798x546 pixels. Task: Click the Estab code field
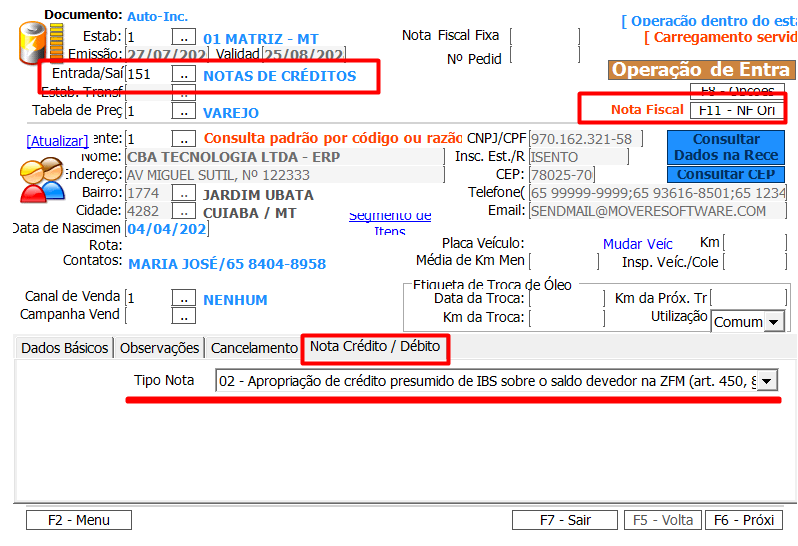click(148, 37)
